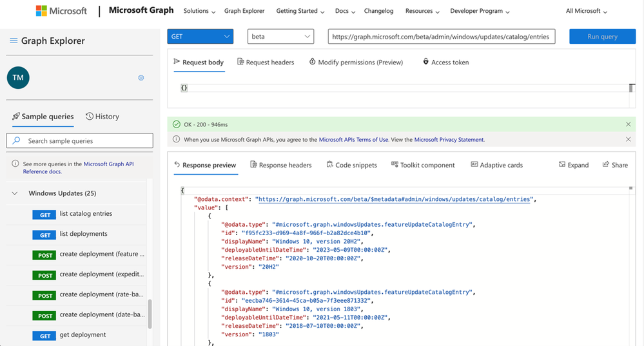Image resolution: width=644 pixels, height=346 pixels.
Task: Open the Request headers tab
Action: [x=266, y=62]
